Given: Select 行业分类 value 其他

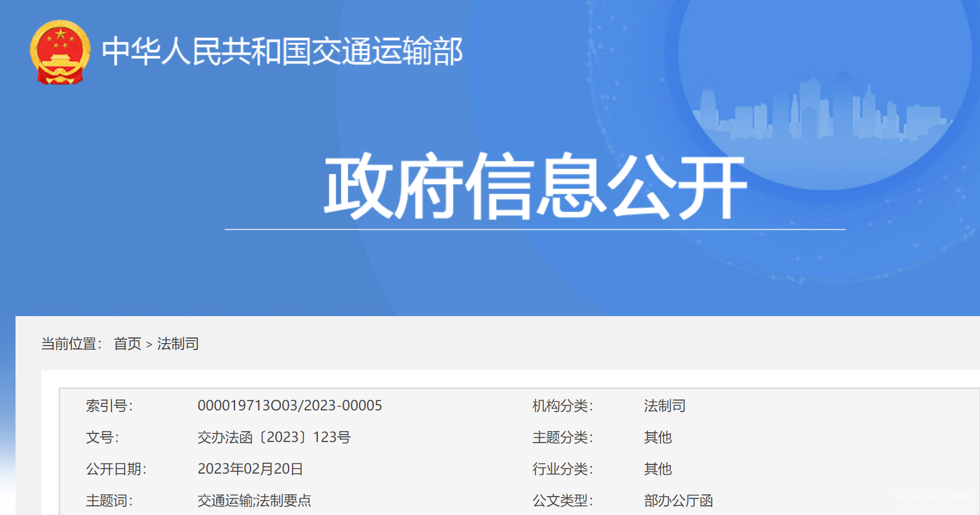Looking at the screenshot, I should (x=658, y=469).
